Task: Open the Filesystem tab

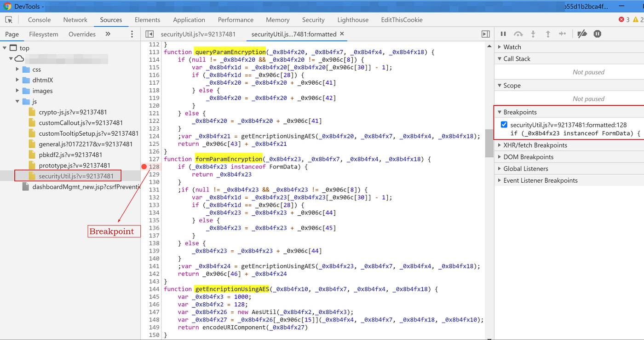Action: point(44,34)
